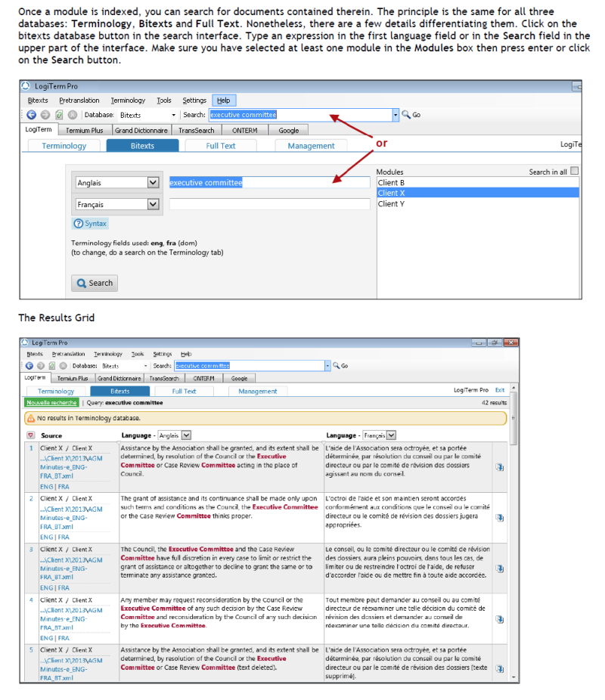
Task: Select the Terminology tab in search-form window
Action: point(64,146)
